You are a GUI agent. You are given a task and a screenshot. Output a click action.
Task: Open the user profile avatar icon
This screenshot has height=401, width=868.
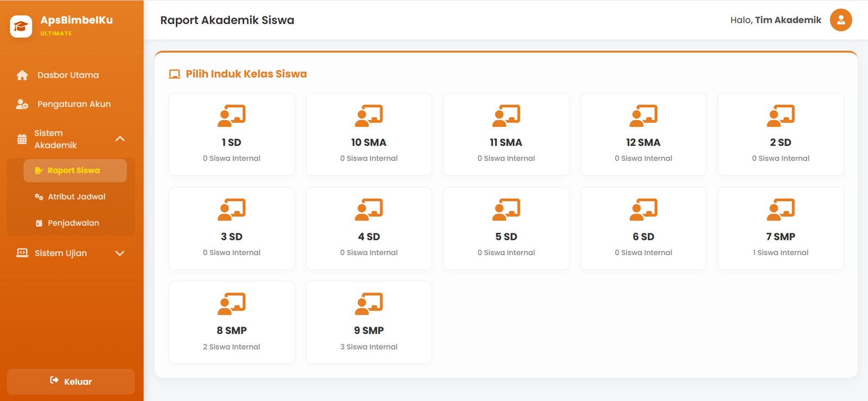pyautogui.click(x=841, y=20)
